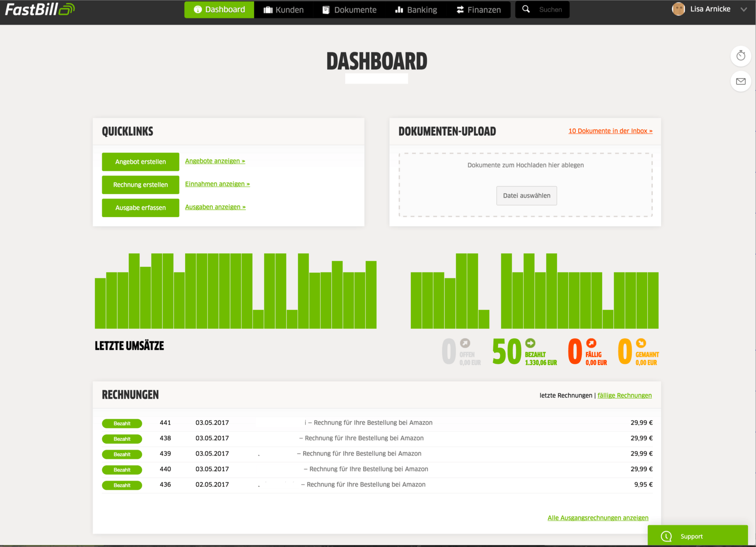Focus the Suchen search field
This screenshot has height=547, width=756.
pos(551,10)
